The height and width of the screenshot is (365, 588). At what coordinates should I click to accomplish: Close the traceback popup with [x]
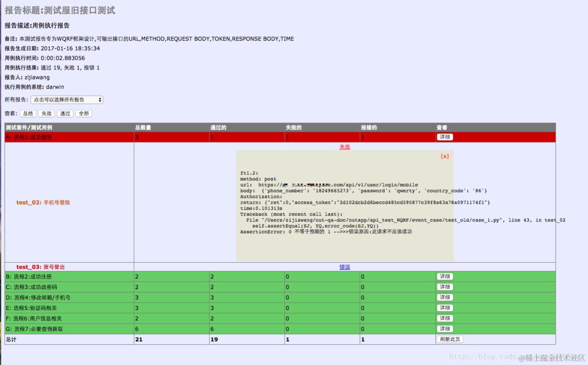coord(444,156)
